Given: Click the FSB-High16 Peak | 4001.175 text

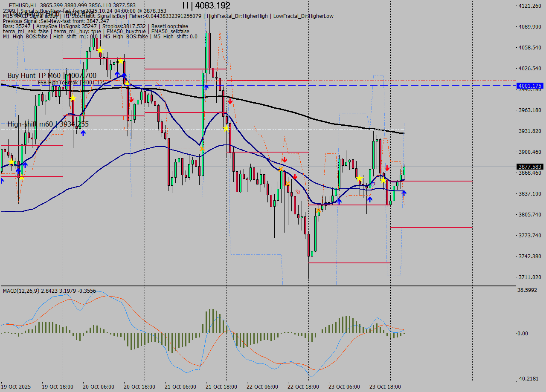Looking at the screenshot, I should pyautogui.click(x=70, y=82).
